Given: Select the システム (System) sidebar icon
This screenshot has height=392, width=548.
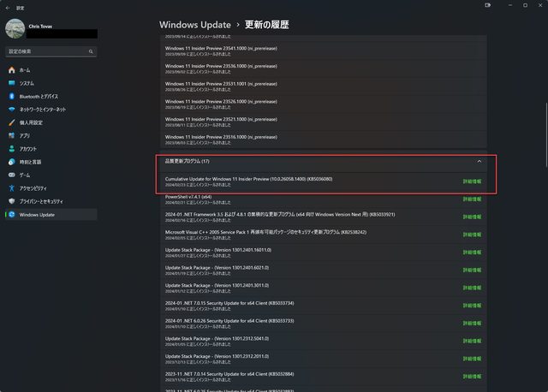Looking at the screenshot, I should click(12, 83).
